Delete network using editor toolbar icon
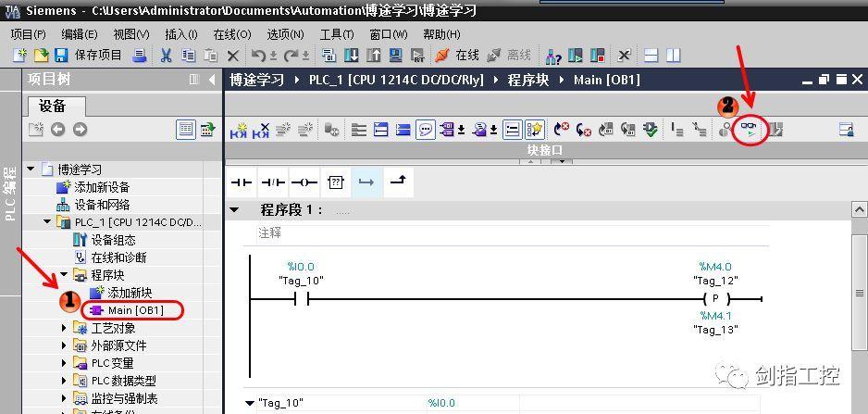 [x=261, y=131]
